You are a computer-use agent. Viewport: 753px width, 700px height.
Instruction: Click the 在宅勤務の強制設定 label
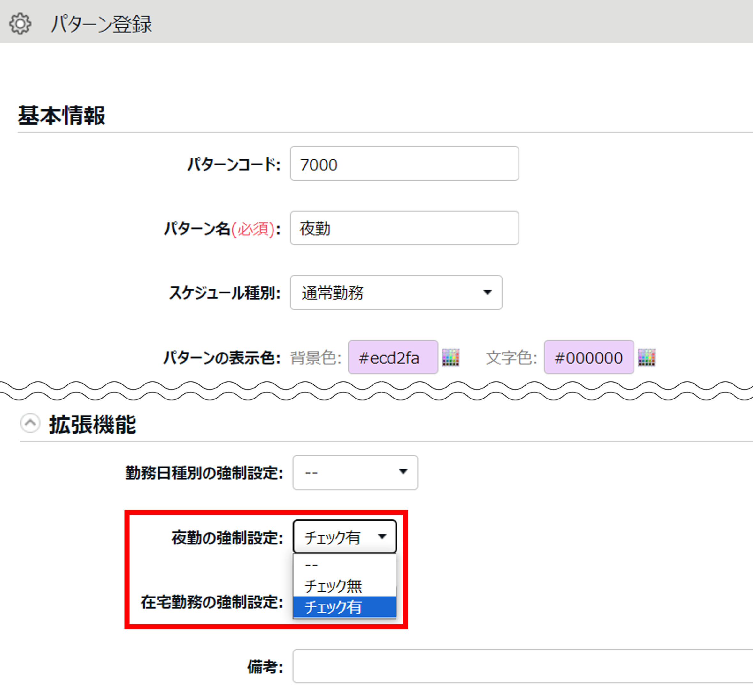click(212, 602)
